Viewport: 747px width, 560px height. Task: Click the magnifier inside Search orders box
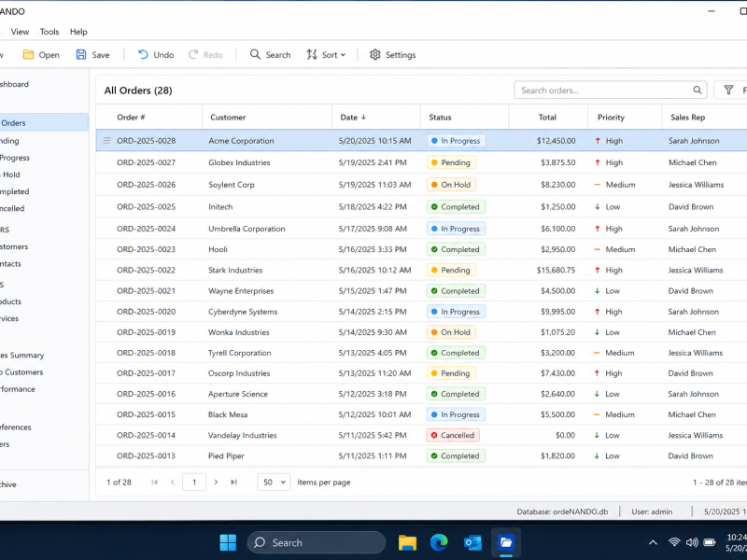coord(697,90)
